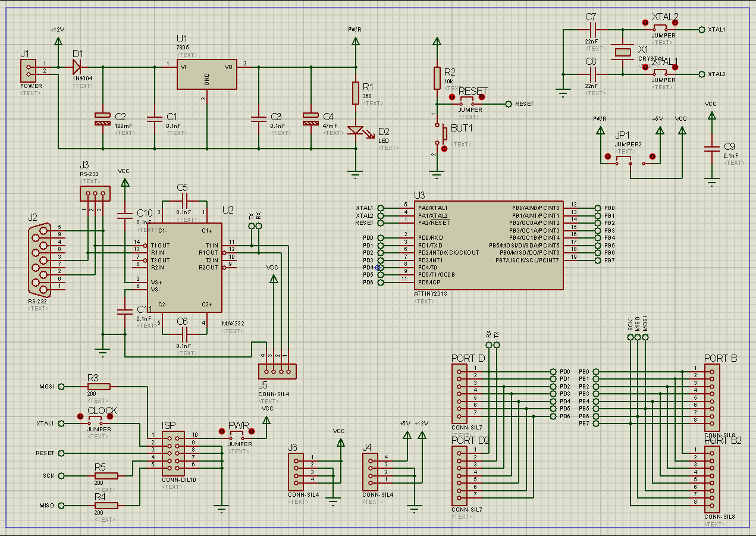
Task: Select the U3 ATTINY2313 microcontroller body
Action: 489,245
